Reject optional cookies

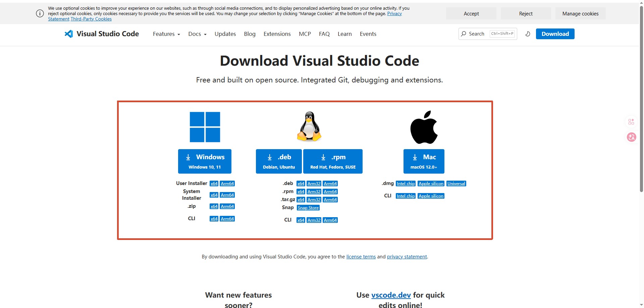pyautogui.click(x=526, y=13)
